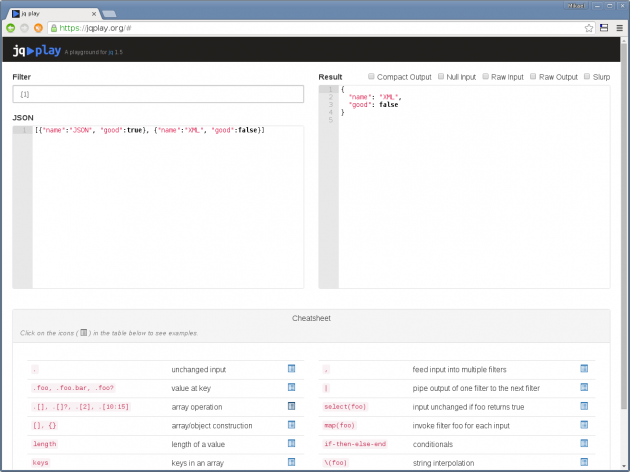This screenshot has height=472, width=630.
Task: Reload the jqplay page
Action: 38,28
